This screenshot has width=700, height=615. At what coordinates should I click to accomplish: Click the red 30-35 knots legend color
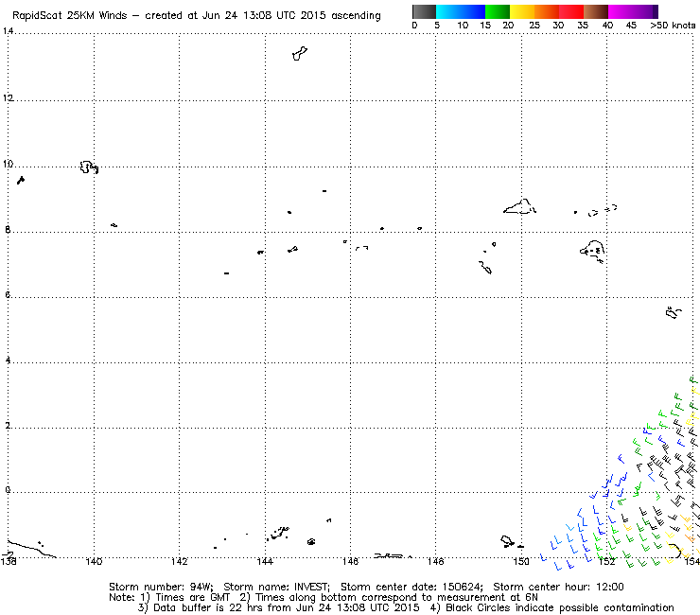pyautogui.click(x=571, y=11)
